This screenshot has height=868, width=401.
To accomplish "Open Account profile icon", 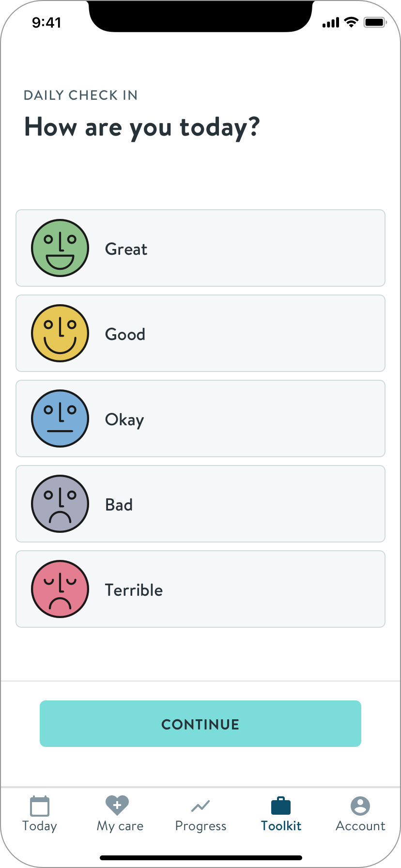I will click(360, 806).
